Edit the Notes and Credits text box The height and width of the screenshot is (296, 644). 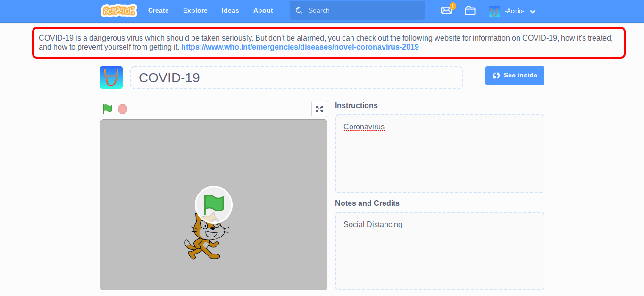click(440, 251)
